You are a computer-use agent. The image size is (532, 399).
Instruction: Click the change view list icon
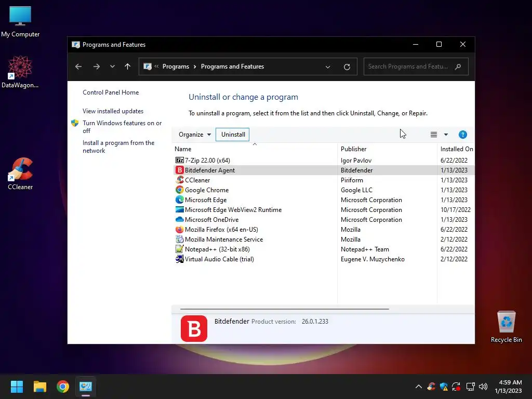434,135
